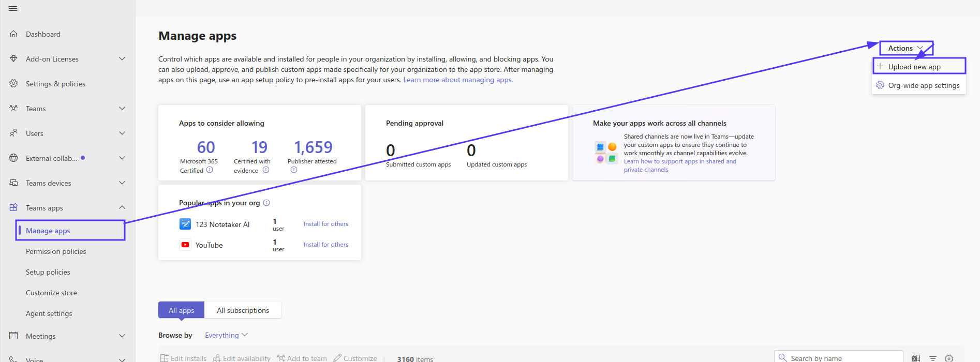Select Upload new app menu item
The height and width of the screenshot is (362, 980).
(919, 66)
